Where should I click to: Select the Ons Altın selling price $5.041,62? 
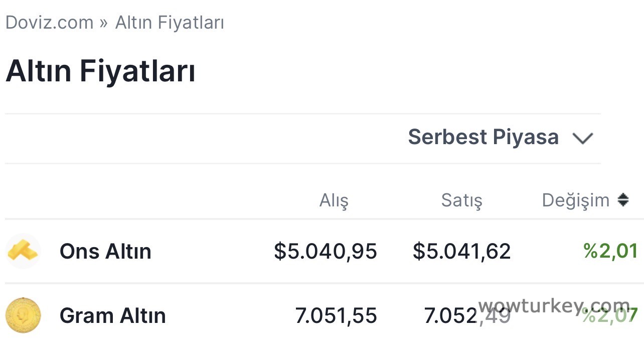pos(461,251)
